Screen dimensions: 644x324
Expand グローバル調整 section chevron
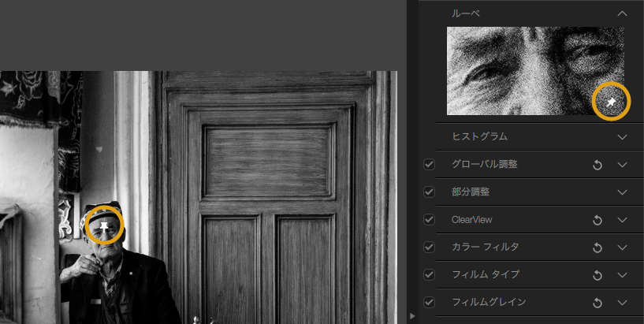[x=622, y=165]
